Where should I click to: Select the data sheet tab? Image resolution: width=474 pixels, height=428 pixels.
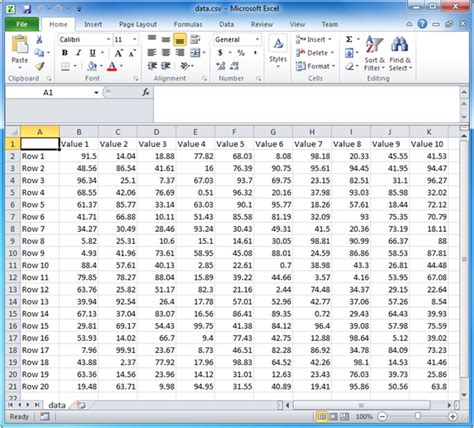point(57,405)
